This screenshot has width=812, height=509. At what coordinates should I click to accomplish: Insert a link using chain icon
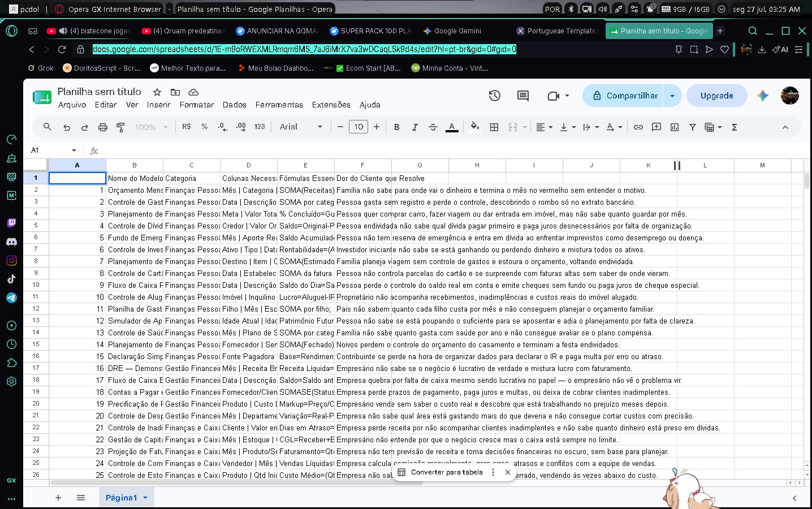point(638,127)
